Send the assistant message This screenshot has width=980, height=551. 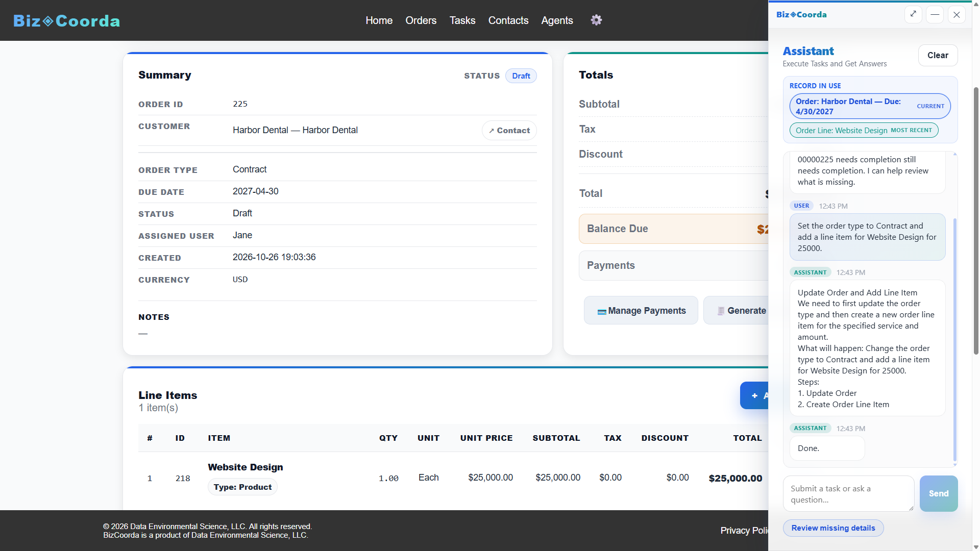tap(938, 493)
